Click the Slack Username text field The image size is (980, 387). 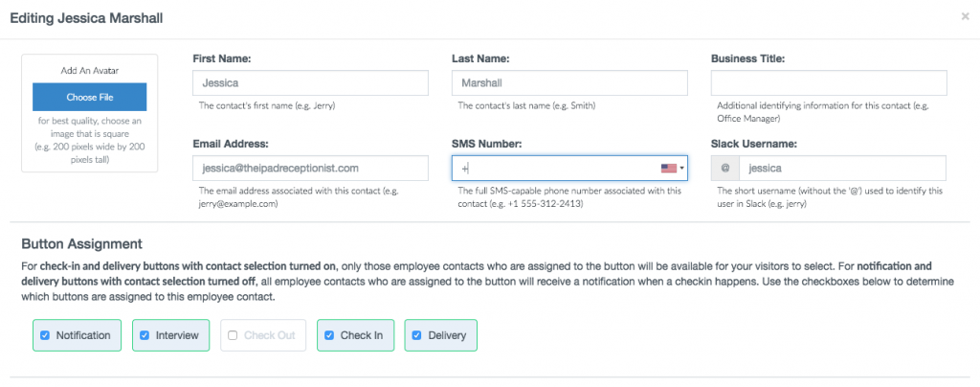pyautogui.click(x=842, y=169)
